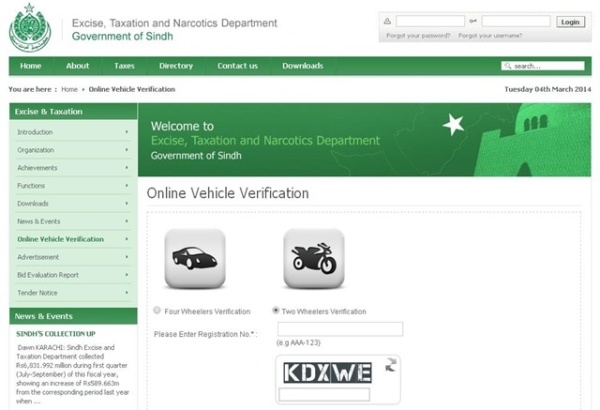Expand the sidebar Downloads arrow
This screenshot has width=600, height=410.
(x=127, y=203)
